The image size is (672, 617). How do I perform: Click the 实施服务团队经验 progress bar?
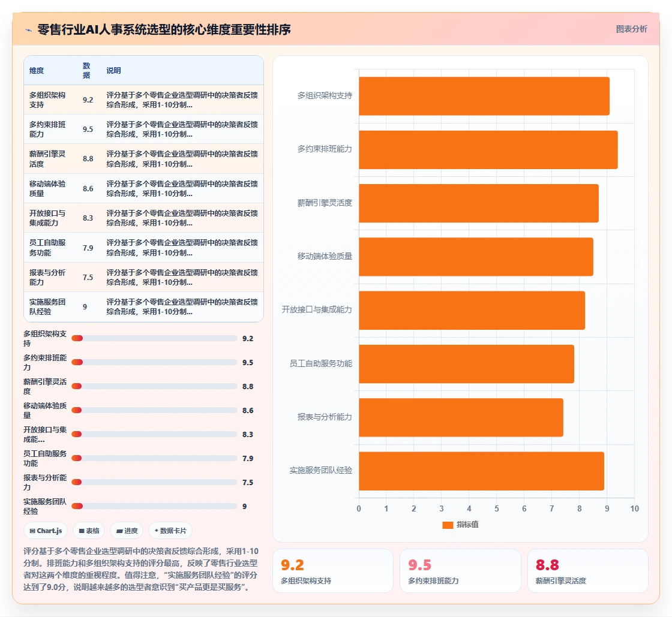[154, 506]
